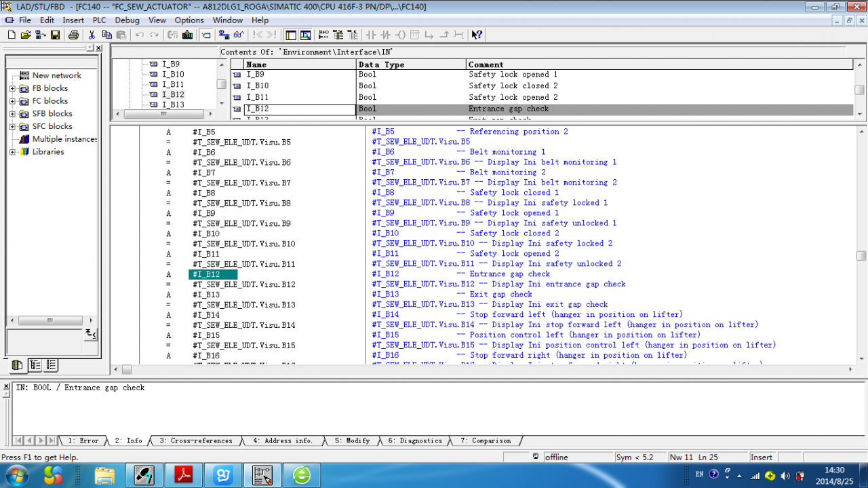868x488 pixels.
Task: Print the block with the printer icon
Action: click(73, 35)
